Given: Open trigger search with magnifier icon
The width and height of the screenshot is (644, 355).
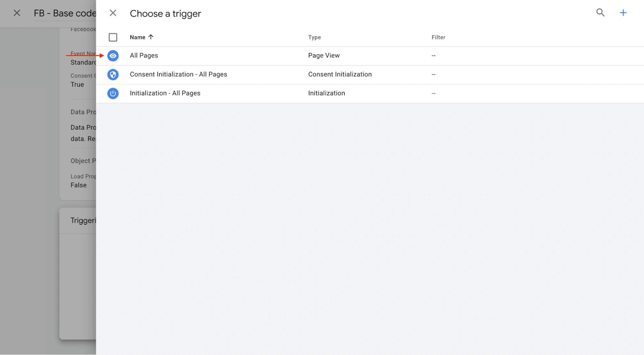Looking at the screenshot, I should (600, 13).
